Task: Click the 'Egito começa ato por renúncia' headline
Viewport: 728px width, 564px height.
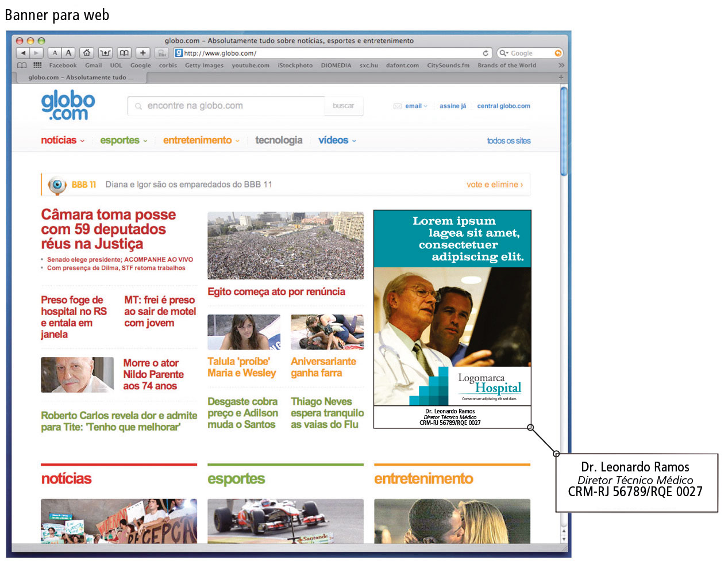Action: 276,291
